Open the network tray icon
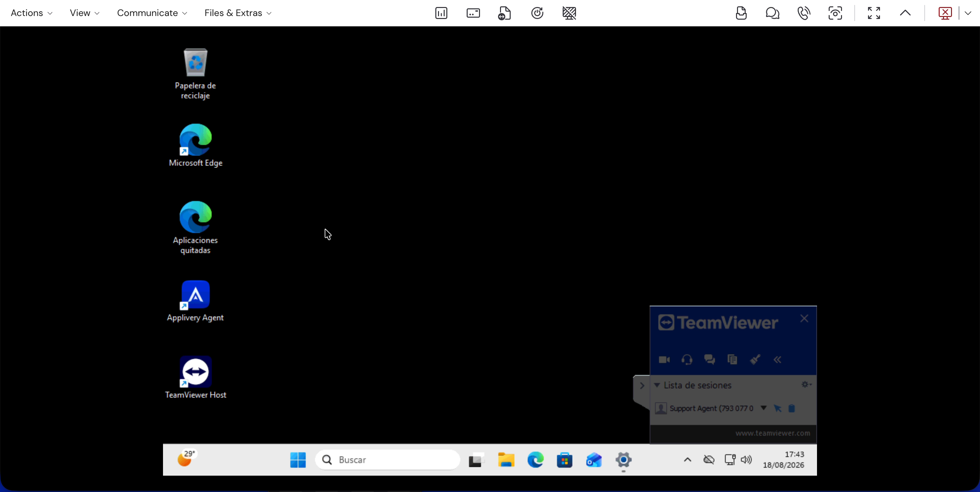This screenshot has height=492, width=980. 730,460
